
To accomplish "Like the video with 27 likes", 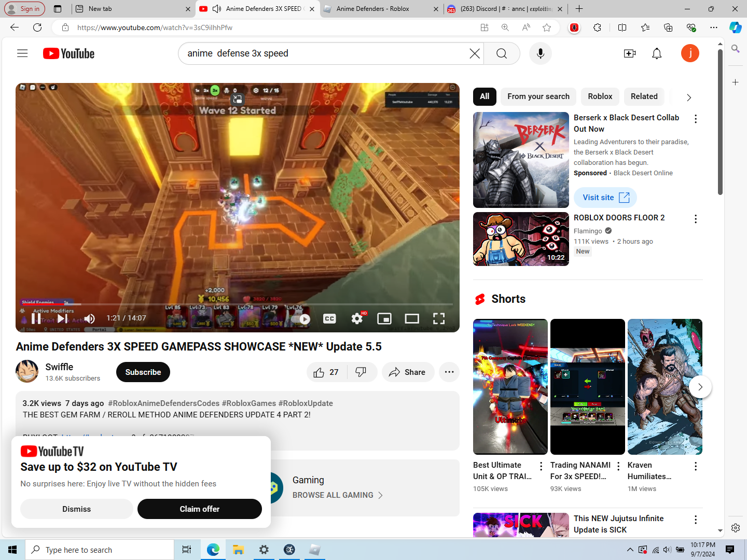I will [326, 372].
